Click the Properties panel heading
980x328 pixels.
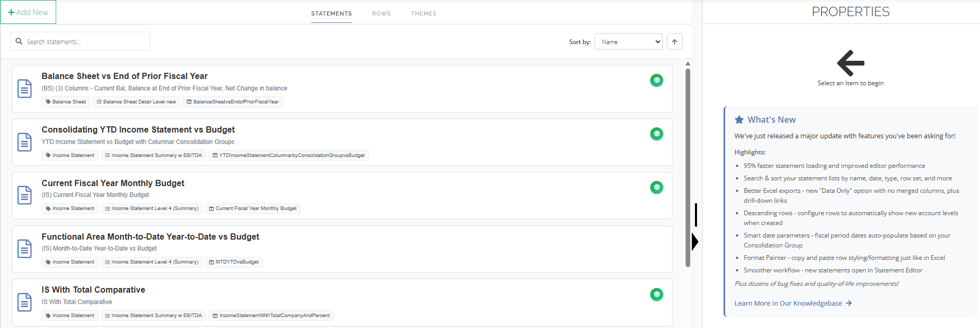tap(850, 11)
